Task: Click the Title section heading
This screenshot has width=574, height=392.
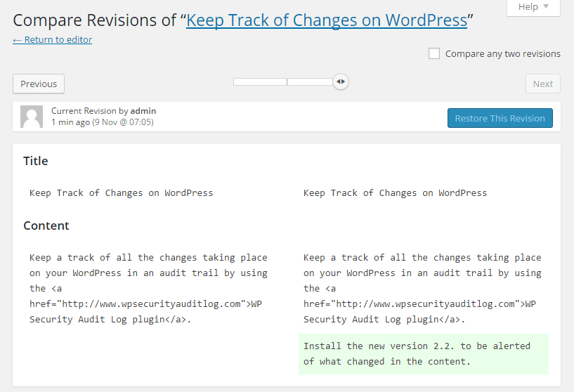Action: click(36, 161)
